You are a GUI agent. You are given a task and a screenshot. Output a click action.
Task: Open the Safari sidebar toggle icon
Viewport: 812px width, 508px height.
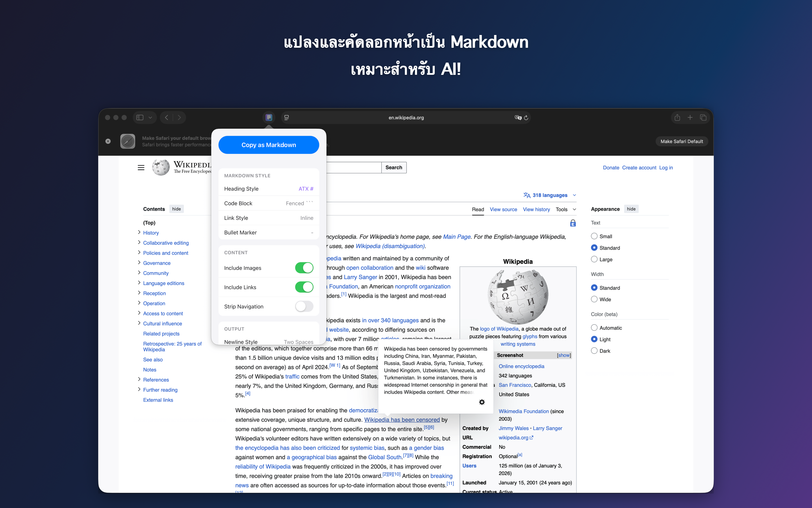pos(140,118)
